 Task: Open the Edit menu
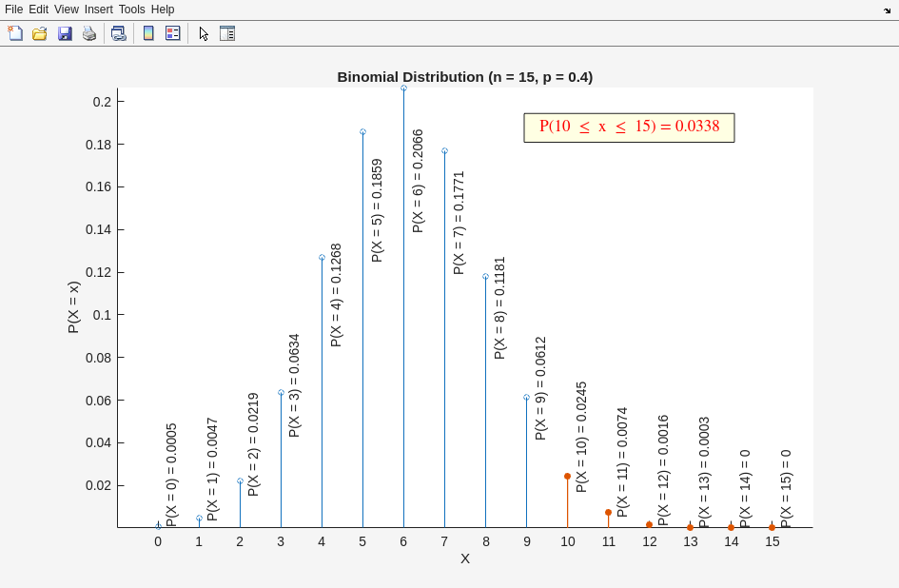tap(39, 10)
